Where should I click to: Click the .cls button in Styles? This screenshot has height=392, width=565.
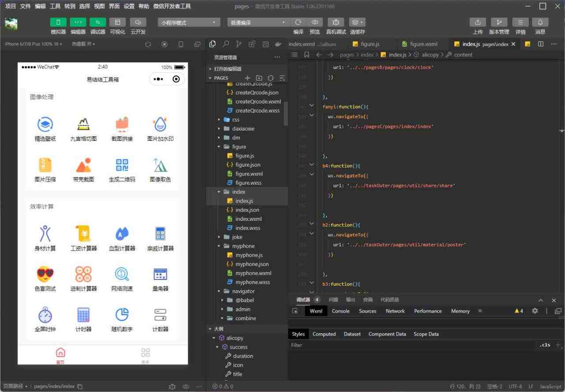[x=545, y=345]
